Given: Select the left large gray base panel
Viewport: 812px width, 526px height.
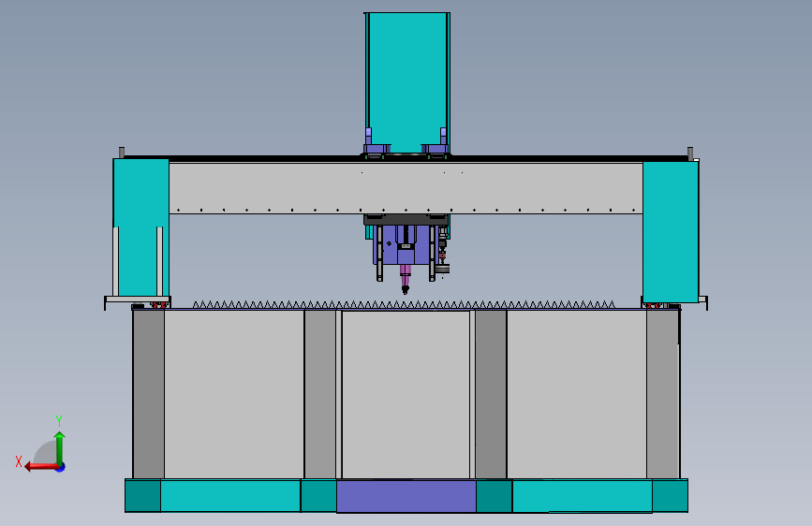Looking at the screenshot, I should [x=233, y=394].
